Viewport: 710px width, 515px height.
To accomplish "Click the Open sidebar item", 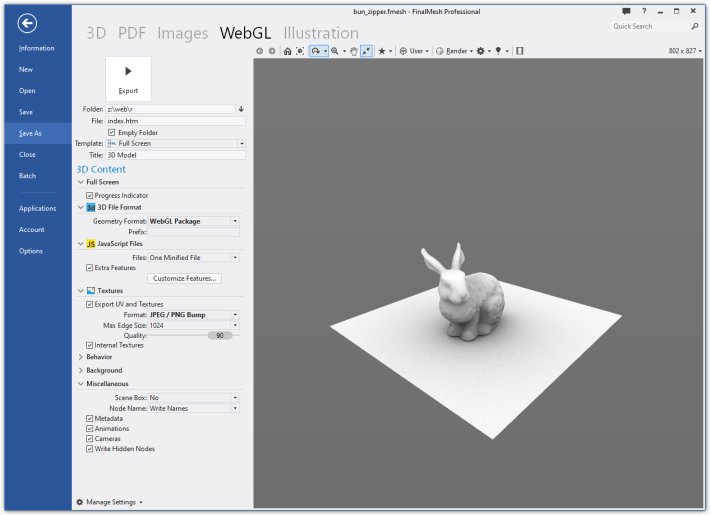I will 27,91.
